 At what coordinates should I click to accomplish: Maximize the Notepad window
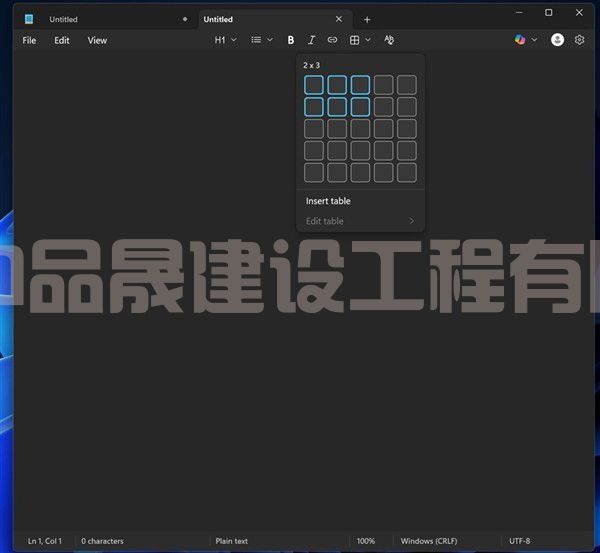(548, 13)
